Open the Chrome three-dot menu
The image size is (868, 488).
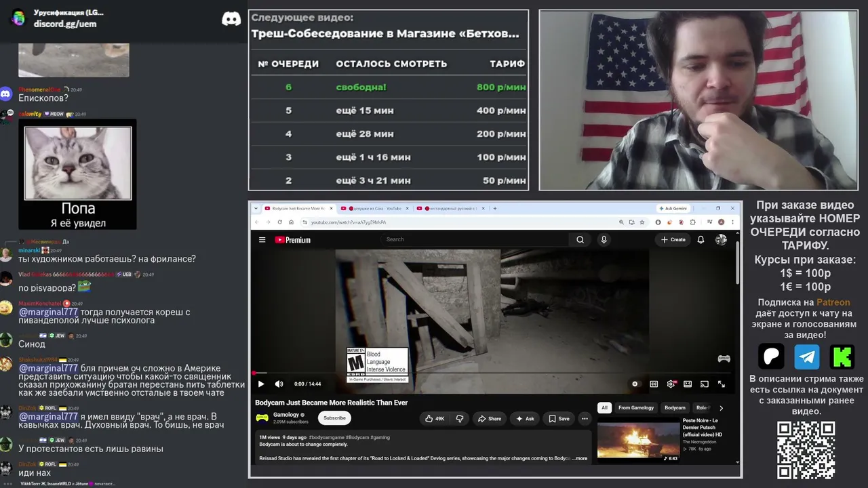tap(733, 222)
